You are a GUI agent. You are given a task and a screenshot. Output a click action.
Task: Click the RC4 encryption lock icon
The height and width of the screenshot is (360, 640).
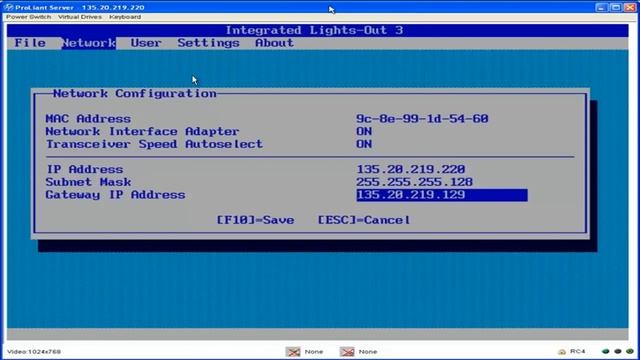tap(562, 351)
